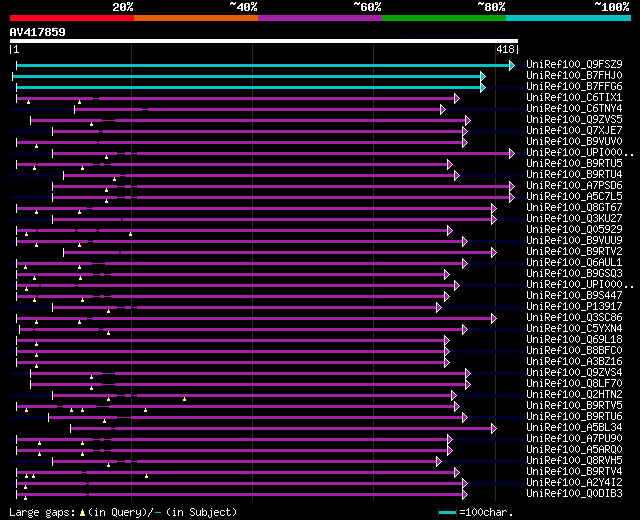Click the cyan alignment bar for UniRef100_B7FHJ0
Viewport: 640px width, 520px height.
[247, 76]
